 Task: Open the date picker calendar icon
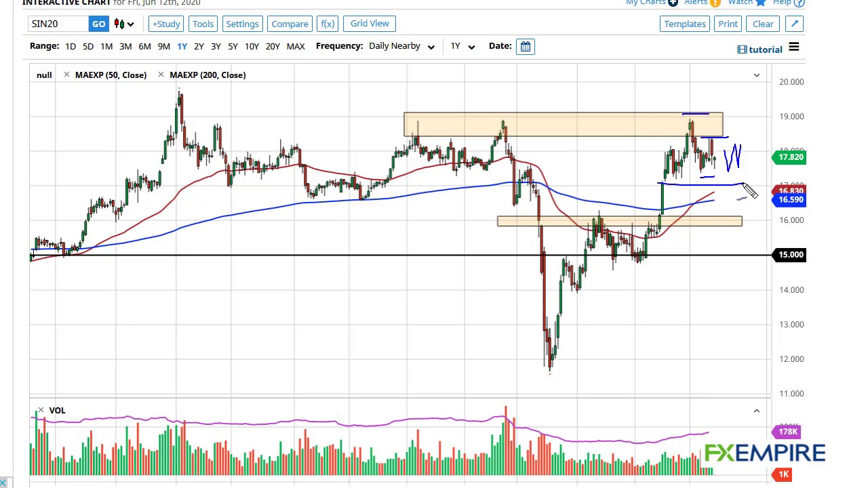coord(526,46)
